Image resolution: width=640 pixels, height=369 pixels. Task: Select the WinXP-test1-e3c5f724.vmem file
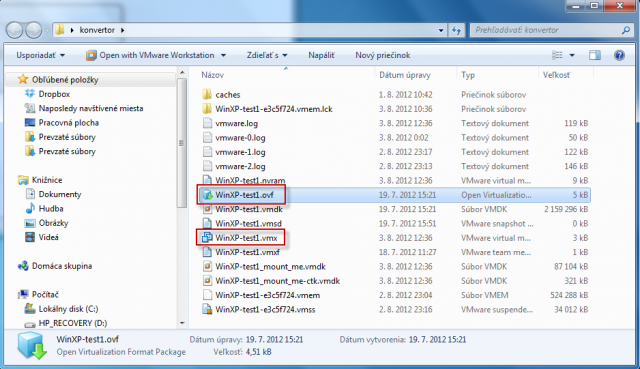coord(267,295)
